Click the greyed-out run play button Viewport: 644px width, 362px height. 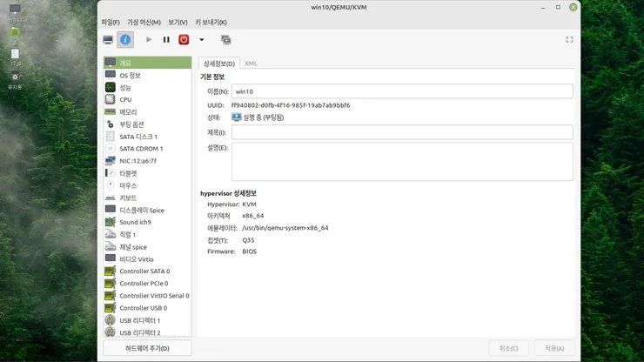pos(149,40)
